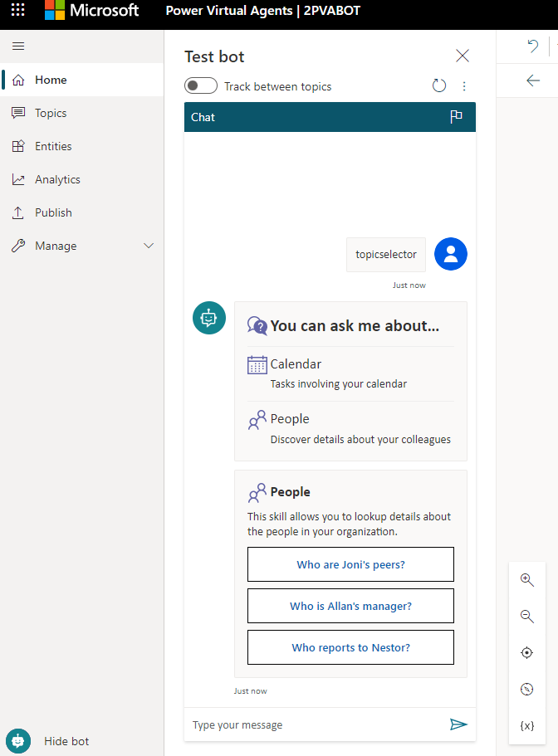Click "Who are Joni's peers?" button
Screen dimensions: 558x756
[x=350, y=564]
